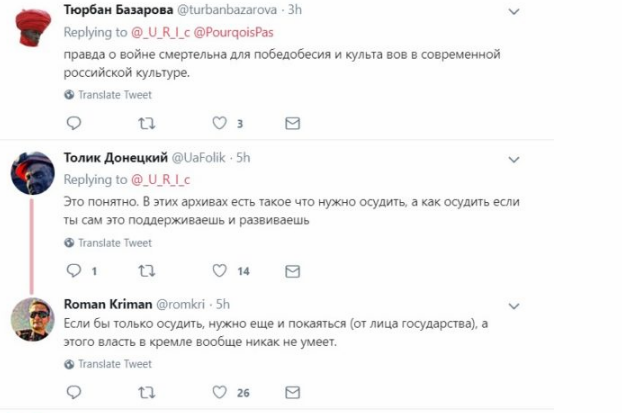622x413 pixels.
Task: Like Roman Kriman's tweet with 26 likes
Action: click(x=219, y=392)
